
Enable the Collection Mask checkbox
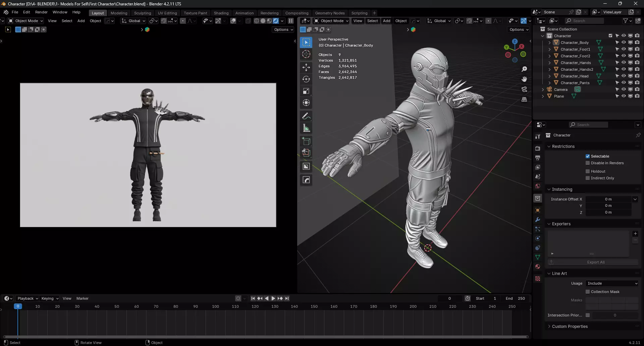click(x=588, y=292)
